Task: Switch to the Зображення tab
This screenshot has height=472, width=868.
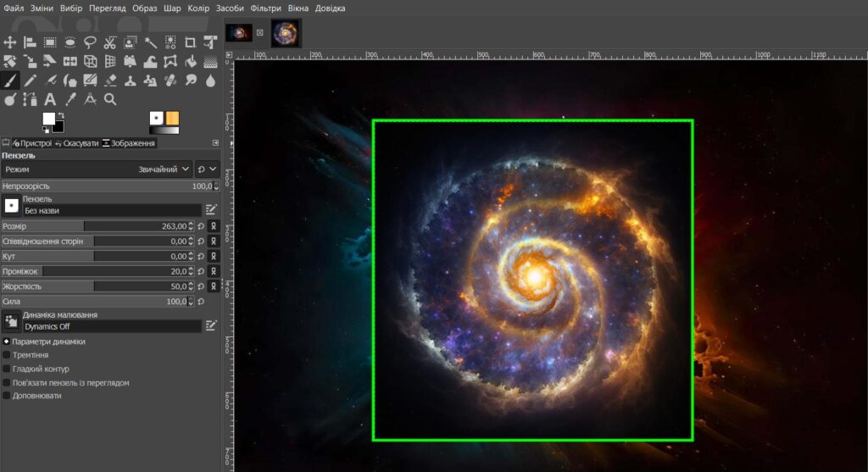Action: 129,142
